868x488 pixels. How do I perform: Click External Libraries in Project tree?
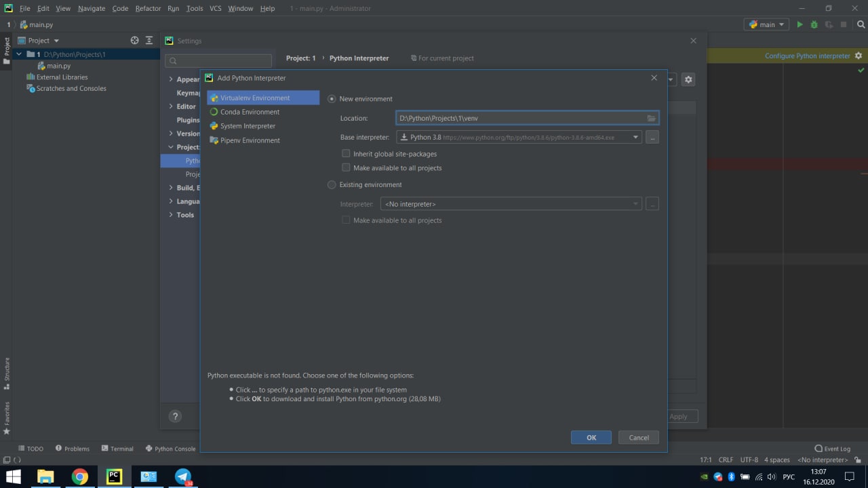point(62,77)
